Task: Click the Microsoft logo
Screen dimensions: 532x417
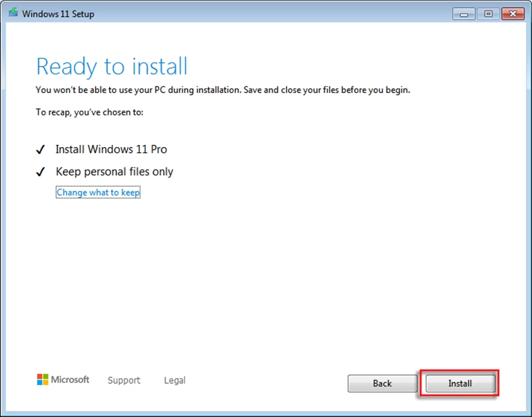Action: [x=63, y=379]
